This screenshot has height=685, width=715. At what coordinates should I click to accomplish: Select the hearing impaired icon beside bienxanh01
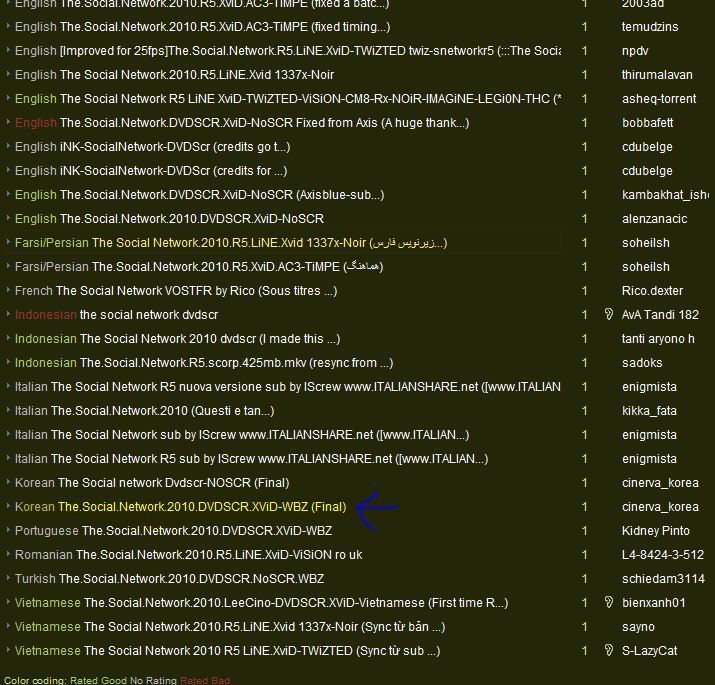click(x=608, y=602)
